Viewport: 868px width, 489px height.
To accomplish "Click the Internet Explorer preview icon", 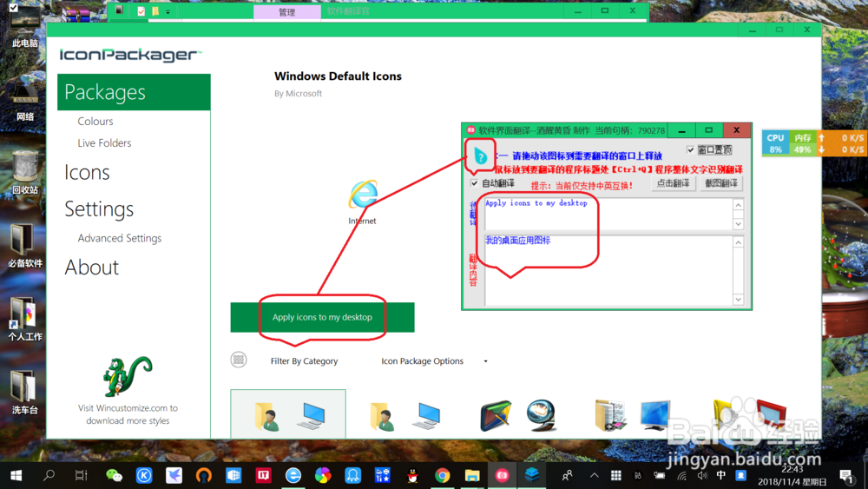I will [363, 195].
